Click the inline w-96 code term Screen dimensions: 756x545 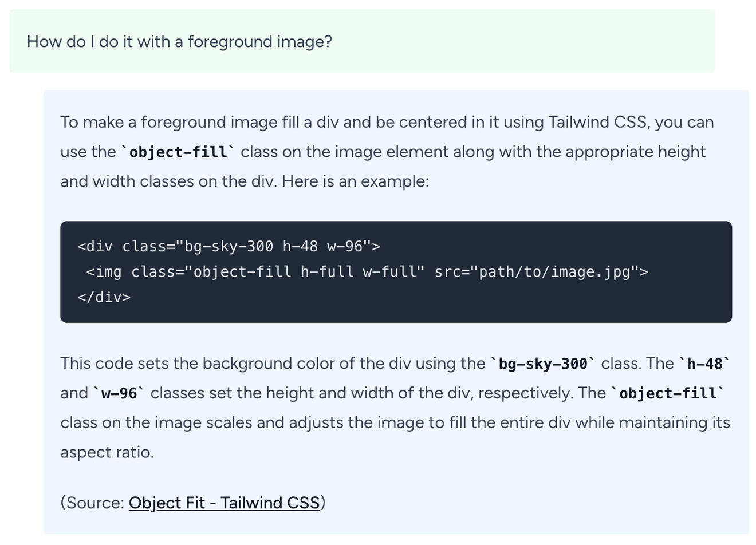click(x=119, y=393)
